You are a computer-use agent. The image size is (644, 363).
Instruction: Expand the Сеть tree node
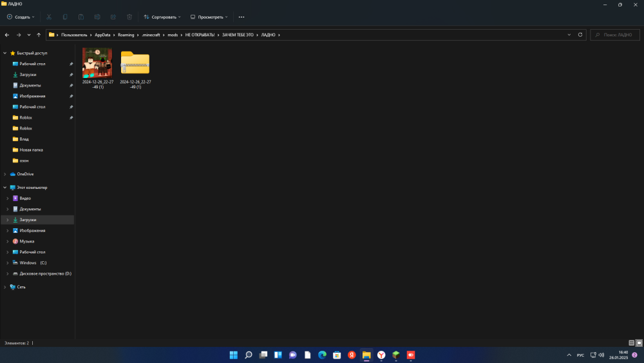[x=5, y=287]
